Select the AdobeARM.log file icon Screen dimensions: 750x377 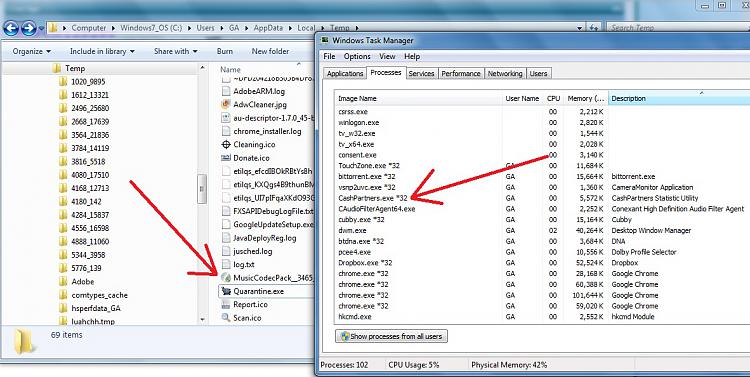226,91
